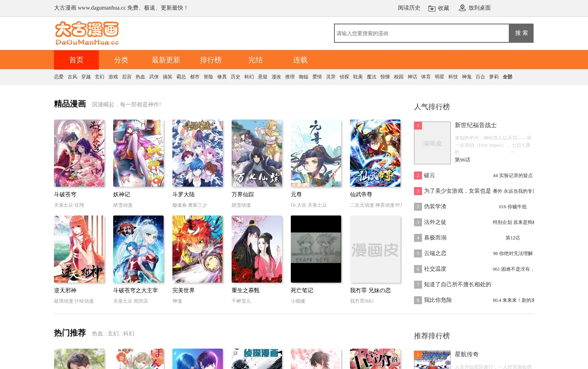Click the manga search input field
The width and height of the screenshot is (588, 369).
pyautogui.click(x=422, y=33)
